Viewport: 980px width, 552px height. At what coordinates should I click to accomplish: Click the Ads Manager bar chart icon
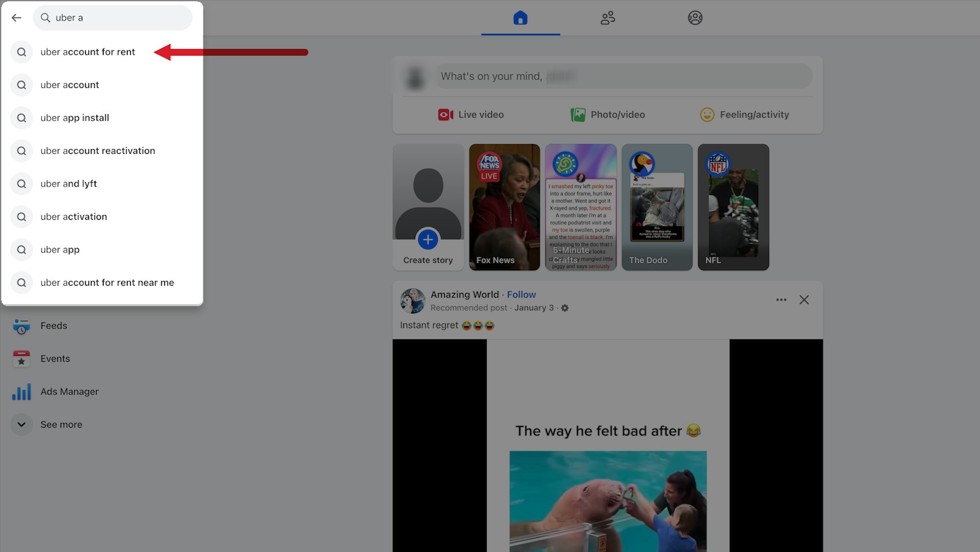click(x=21, y=392)
